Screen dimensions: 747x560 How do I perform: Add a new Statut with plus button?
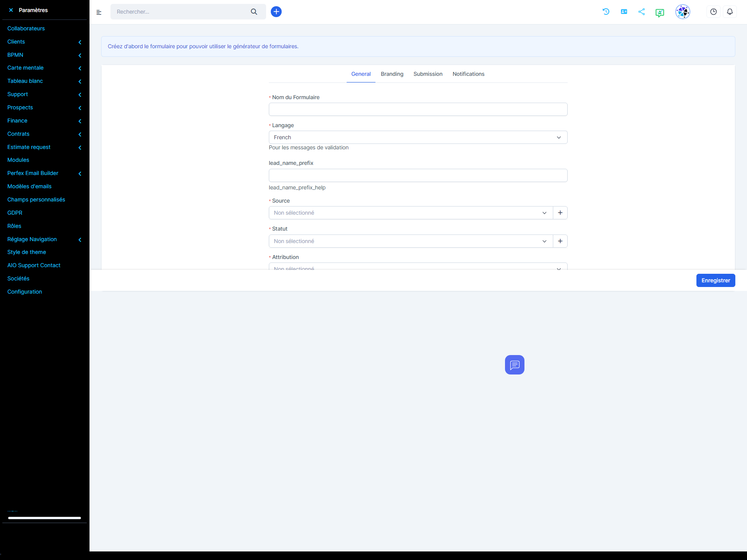point(560,241)
